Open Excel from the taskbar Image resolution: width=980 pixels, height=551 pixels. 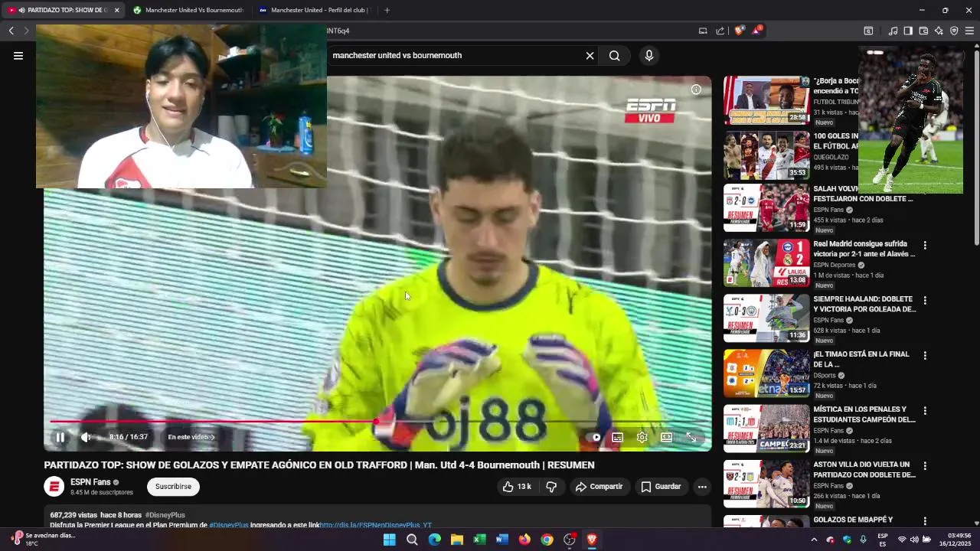click(x=479, y=540)
